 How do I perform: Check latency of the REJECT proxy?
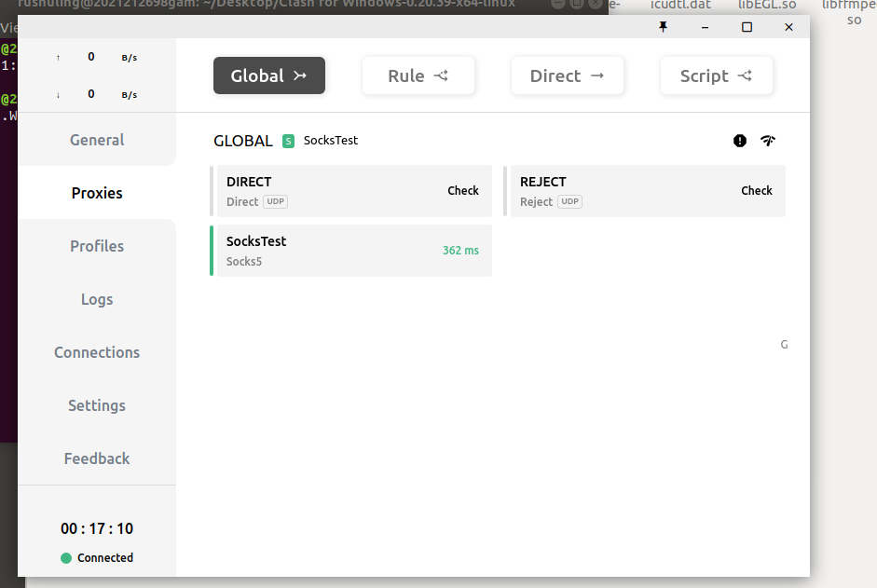coord(757,191)
